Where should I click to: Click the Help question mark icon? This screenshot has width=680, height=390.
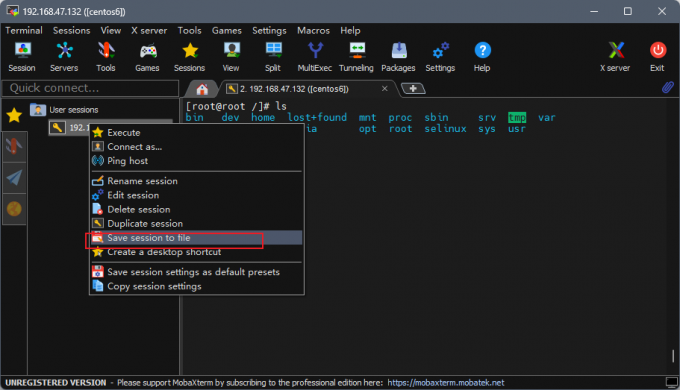tap(482, 57)
